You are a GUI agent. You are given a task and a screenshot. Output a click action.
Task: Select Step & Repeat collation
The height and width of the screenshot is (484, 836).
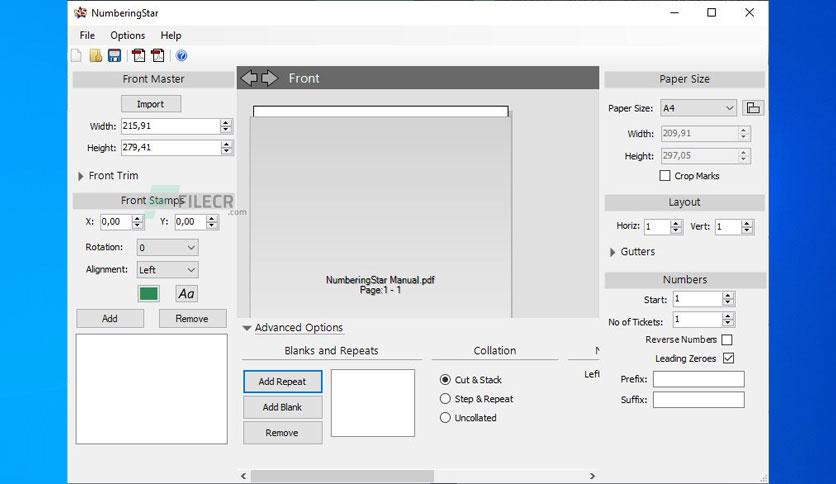[445, 399]
